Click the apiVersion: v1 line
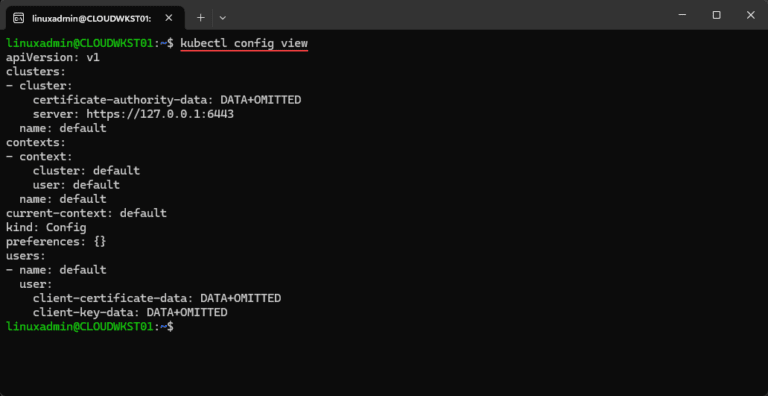The height and width of the screenshot is (396, 768). (53, 57)
